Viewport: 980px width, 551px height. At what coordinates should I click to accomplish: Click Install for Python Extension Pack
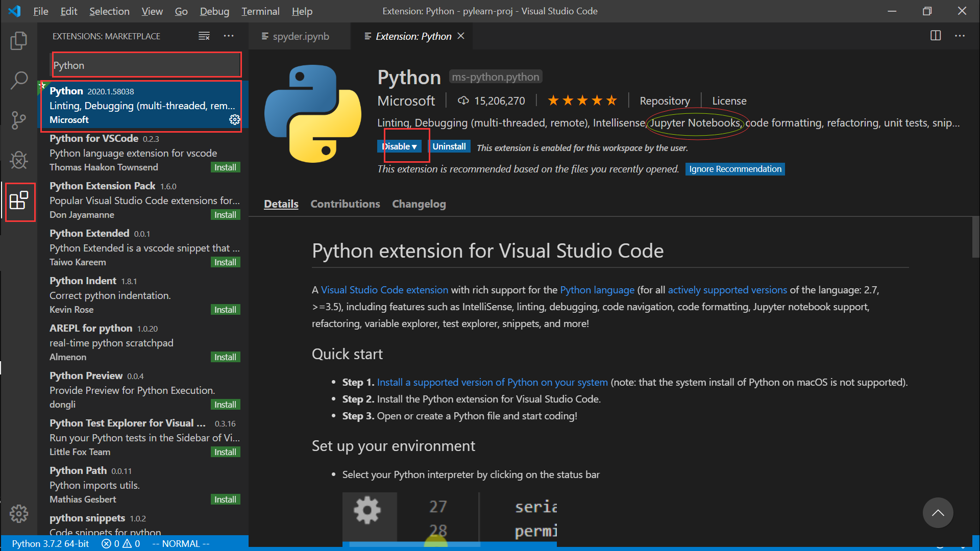tap(226, 215)
